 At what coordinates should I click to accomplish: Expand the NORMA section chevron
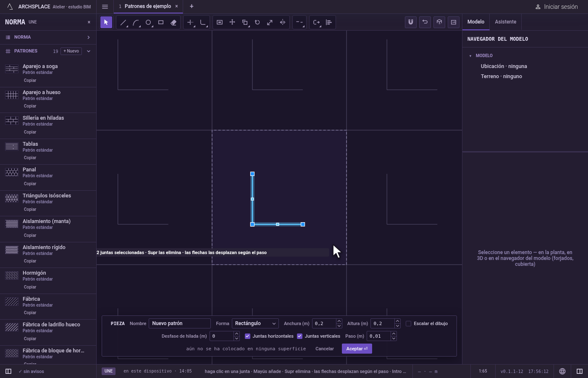point(89,37)
